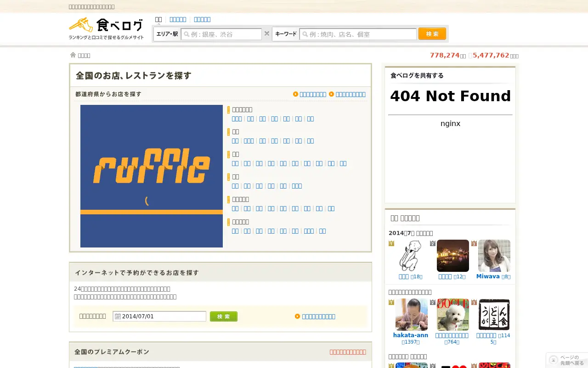Click the 都道府県からお店を探す subheading

(108, 94)
